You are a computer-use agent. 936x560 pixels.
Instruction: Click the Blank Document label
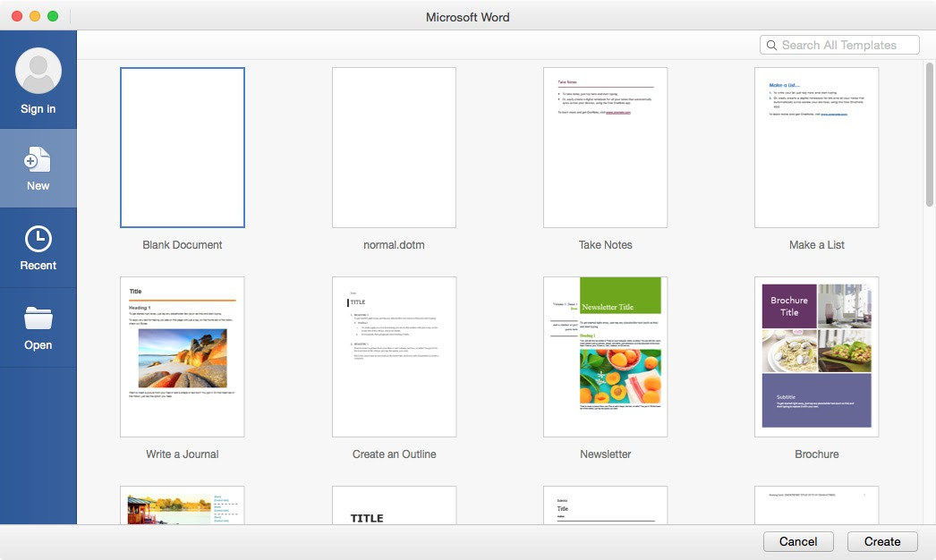point(182,245)
